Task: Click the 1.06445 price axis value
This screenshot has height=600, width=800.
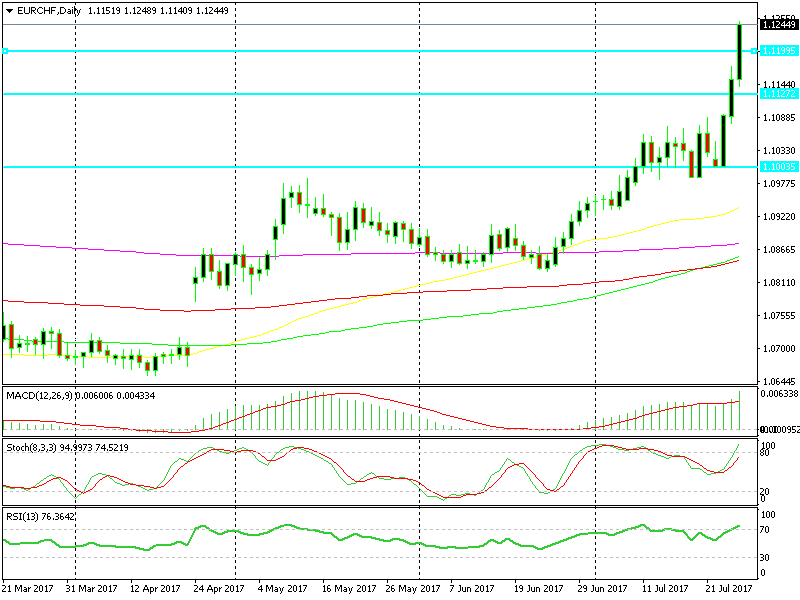Action: tap(779, 382)
